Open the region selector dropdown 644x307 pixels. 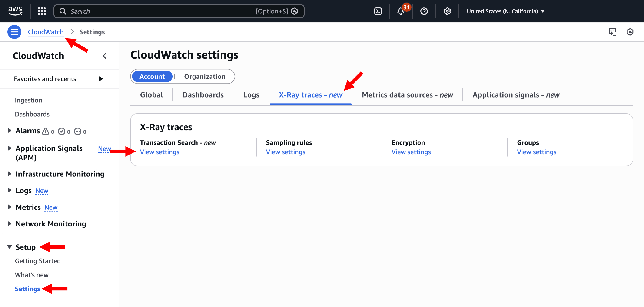pyautogui.click(x=505, y=11)
